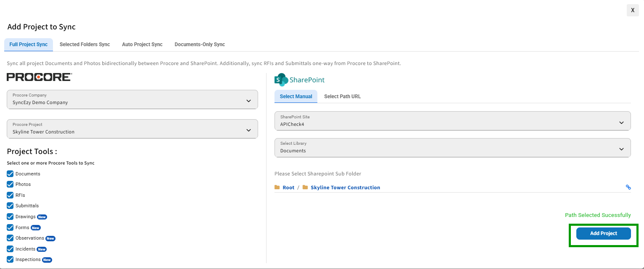This screenshot has width=644, height=269.
Task: Uncheck the RFIs checkbox
Action: point(11,195)
